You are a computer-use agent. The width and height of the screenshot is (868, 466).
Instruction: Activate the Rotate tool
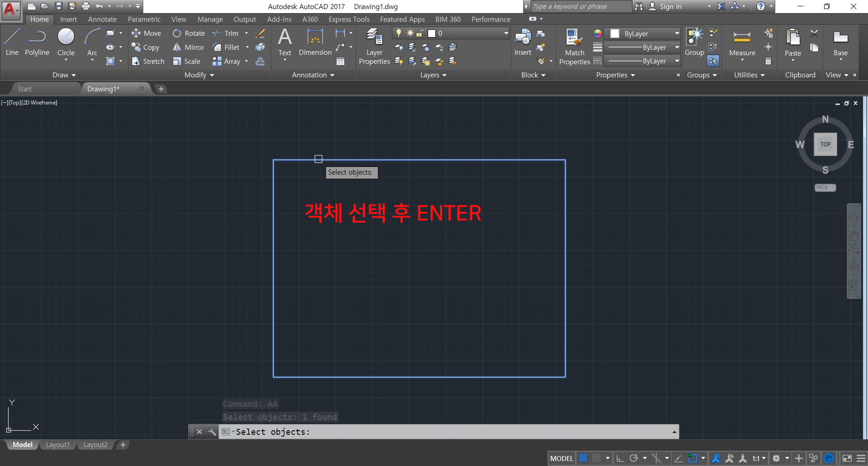(189, 33)
